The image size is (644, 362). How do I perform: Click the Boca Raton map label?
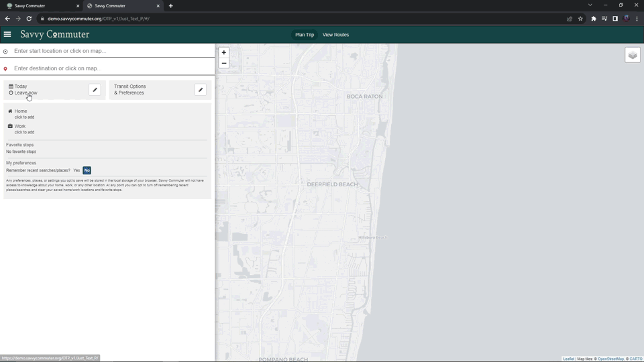tap(364, 97)
